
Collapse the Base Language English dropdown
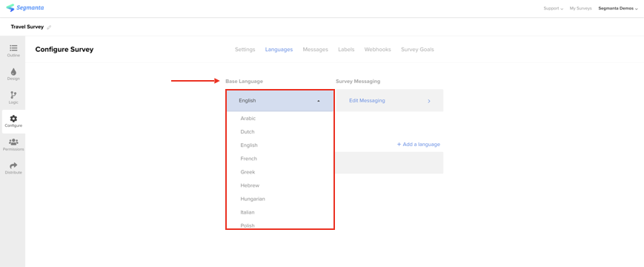tap(279, 101)
